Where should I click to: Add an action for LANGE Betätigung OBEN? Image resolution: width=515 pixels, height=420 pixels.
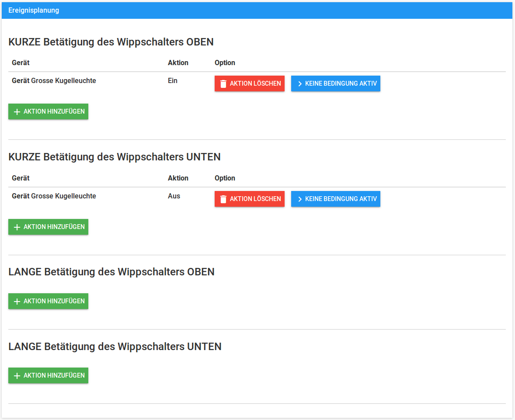pyautogui.click(x=49, y=301)
